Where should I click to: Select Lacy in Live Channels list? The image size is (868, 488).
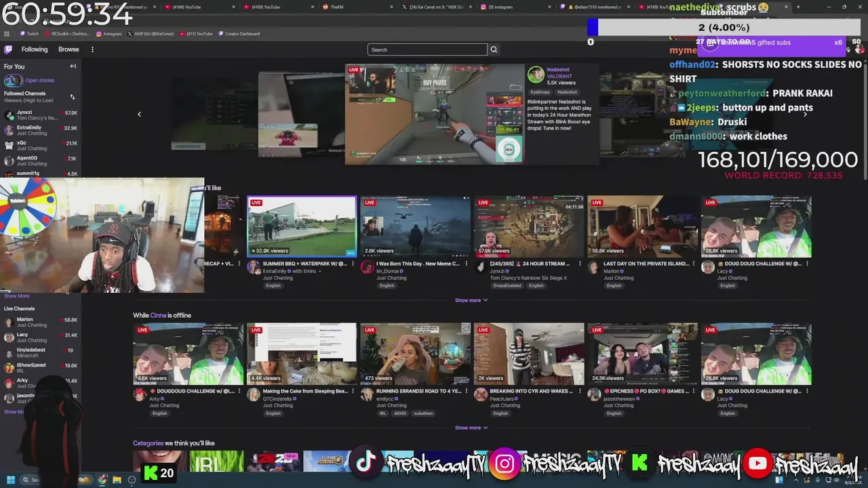(x=41, y=337)
